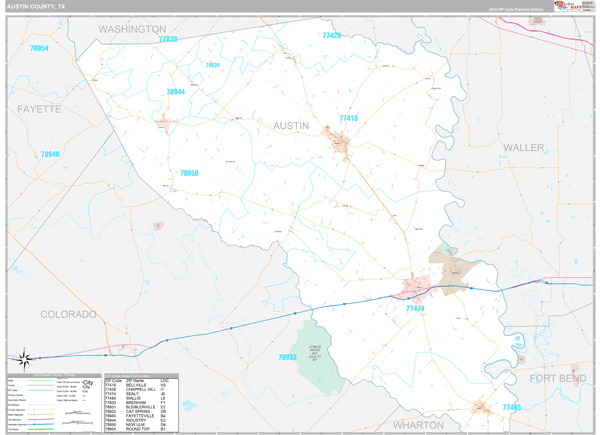The width and height of the screenshot is (600, 435).
Task: Click the Wallis town marker near ZIP 77485
Action: click(x=482, y=407)
